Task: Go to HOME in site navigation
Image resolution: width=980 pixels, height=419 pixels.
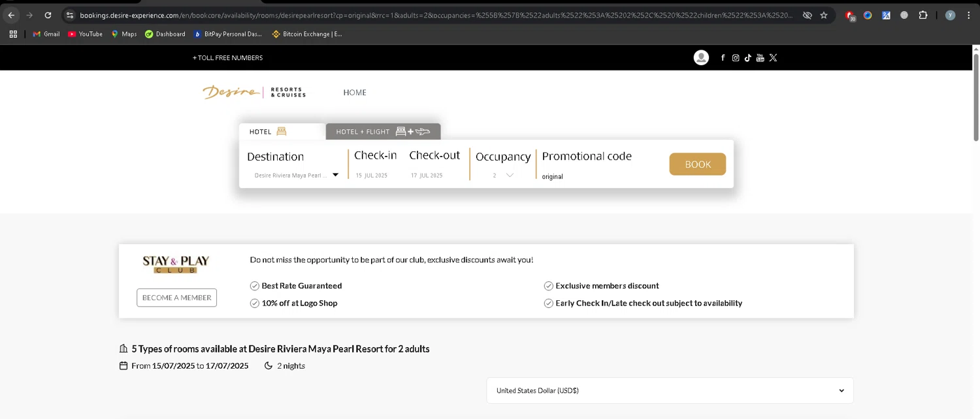Action: [x=355, y=93]
